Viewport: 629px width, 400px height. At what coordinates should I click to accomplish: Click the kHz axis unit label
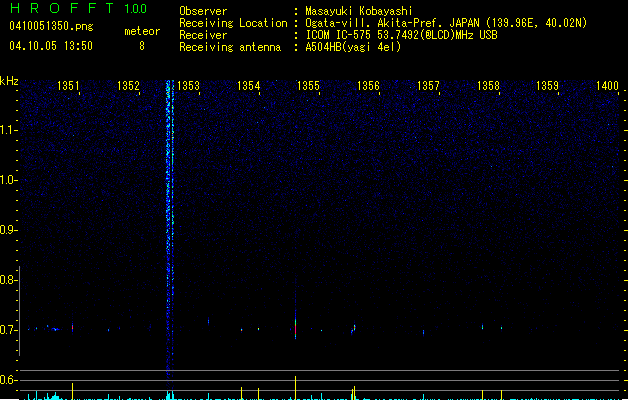(x=9, y=81)
